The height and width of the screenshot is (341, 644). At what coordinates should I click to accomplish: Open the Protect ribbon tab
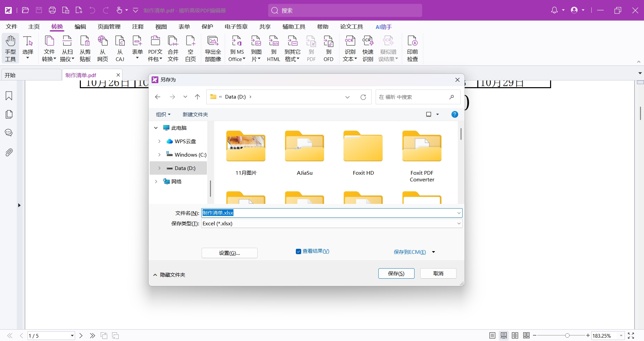pos(207,27)
